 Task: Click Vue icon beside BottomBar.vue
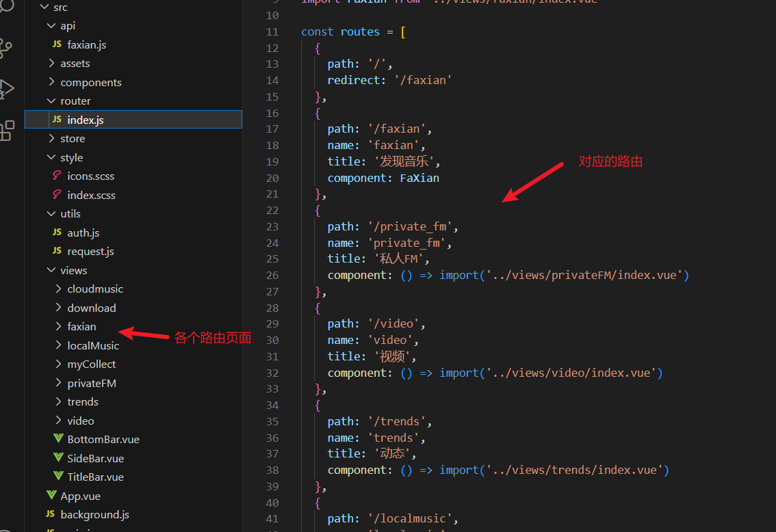(x=58, y=439)
